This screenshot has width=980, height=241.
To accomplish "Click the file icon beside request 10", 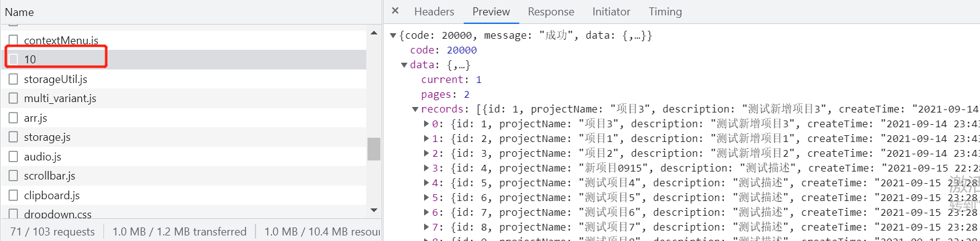I will [14, 59].
